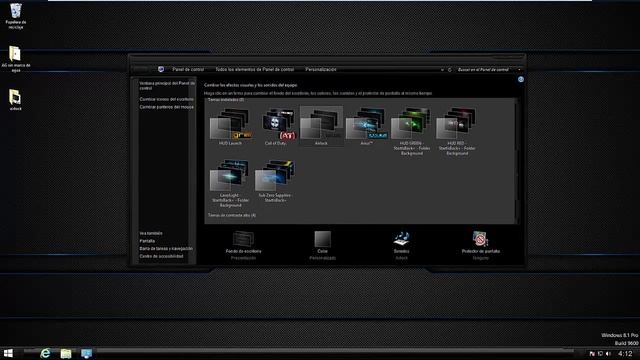Click the network tray icon
The height and width of the screenshot is (360, 640).
click(x=600, y=353)
